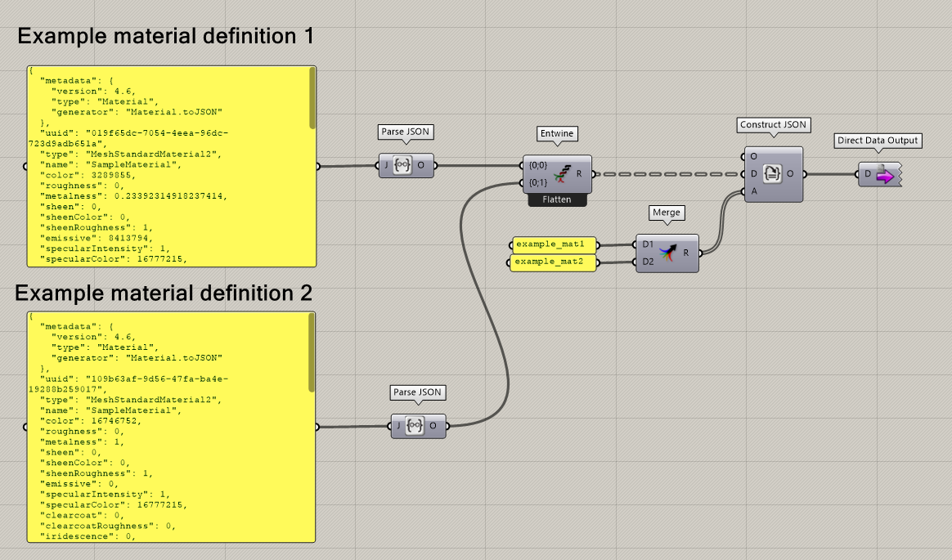The height and width of the screenshot is (560, 952).
Task: Toggle the Flatten state on Entwine
Action: (x=557, y=199)
